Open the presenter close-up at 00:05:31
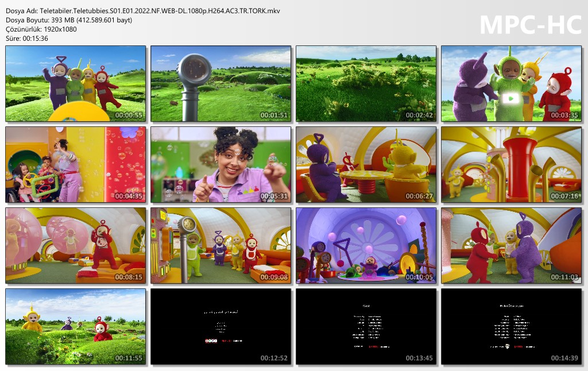 click(221, 165)
